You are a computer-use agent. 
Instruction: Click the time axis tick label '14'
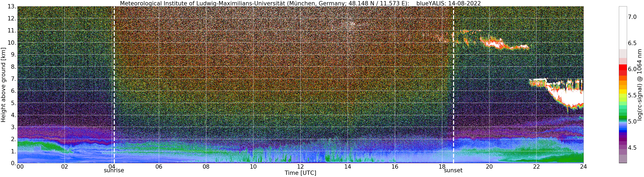pyautogui.click(x=347, y=166)
